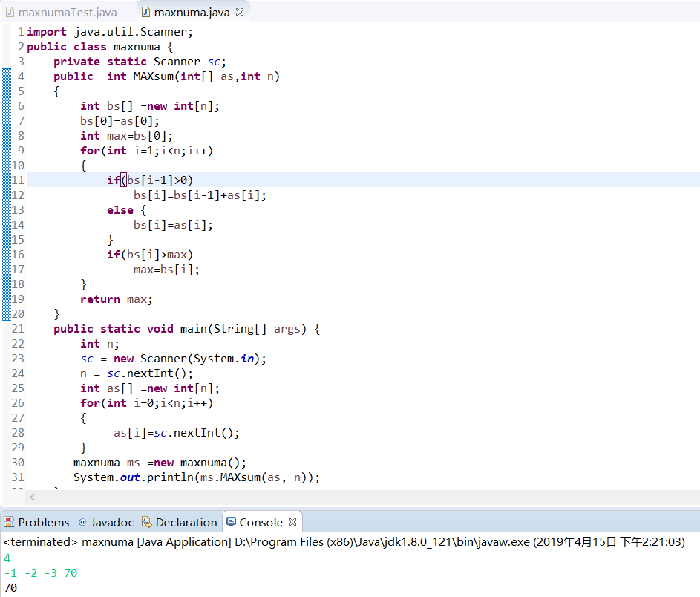Click line number 21 in the gutter
Screen dimensions: 700x597
tap(18, 329)
